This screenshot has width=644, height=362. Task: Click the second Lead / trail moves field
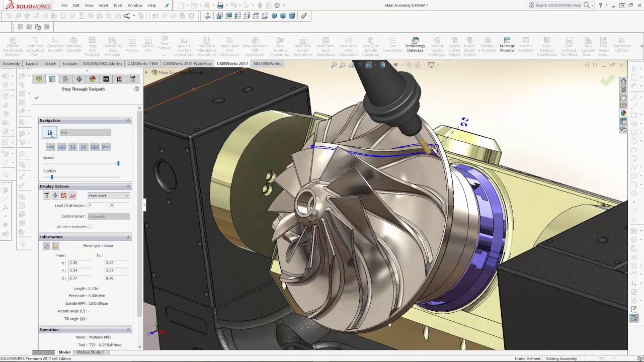[x=119, y=206]
